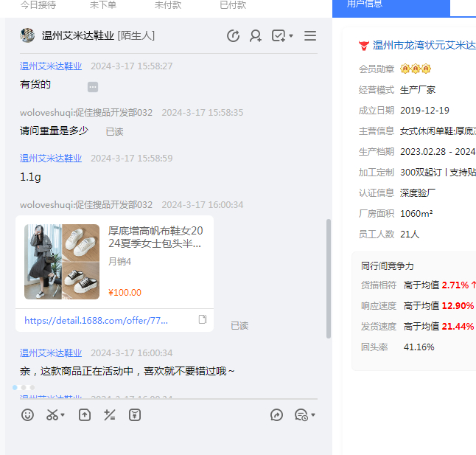This screenshot has width=476, height=455.
Task: Click the copy icon beside product link
Action: click(203, 320)
